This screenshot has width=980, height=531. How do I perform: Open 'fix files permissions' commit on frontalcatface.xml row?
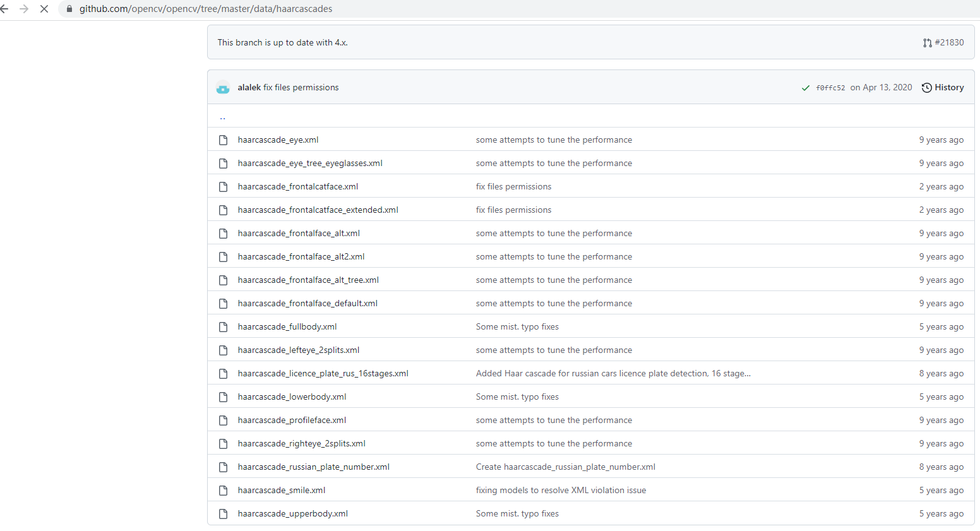pyautogui.click(x=513, y=186)
